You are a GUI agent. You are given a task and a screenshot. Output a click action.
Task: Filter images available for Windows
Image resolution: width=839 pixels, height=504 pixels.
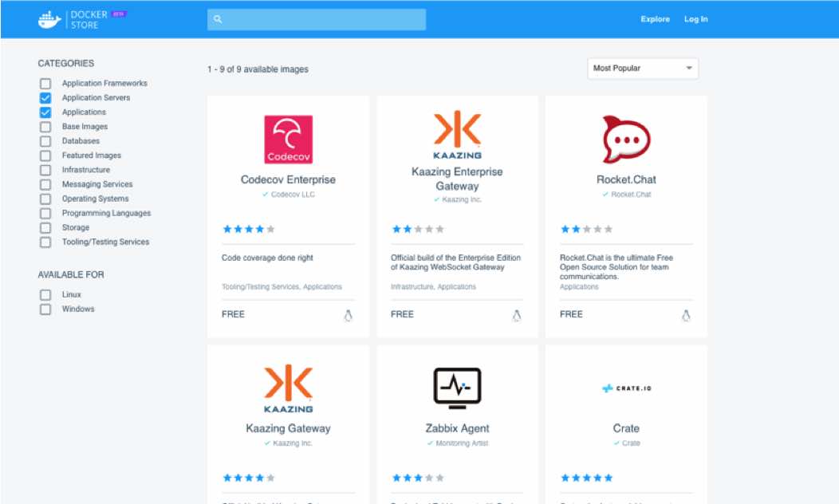click(45, 309)
